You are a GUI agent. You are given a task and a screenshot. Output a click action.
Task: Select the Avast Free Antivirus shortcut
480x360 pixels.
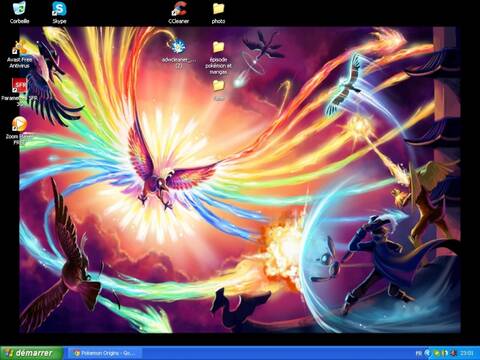point(19,54)
